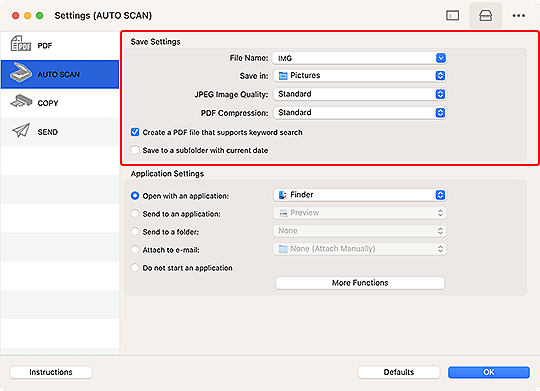This screenshot has width=540, height=391.
Task: Click the COPY printer icon in sidebar
Action: click(21, 102)
